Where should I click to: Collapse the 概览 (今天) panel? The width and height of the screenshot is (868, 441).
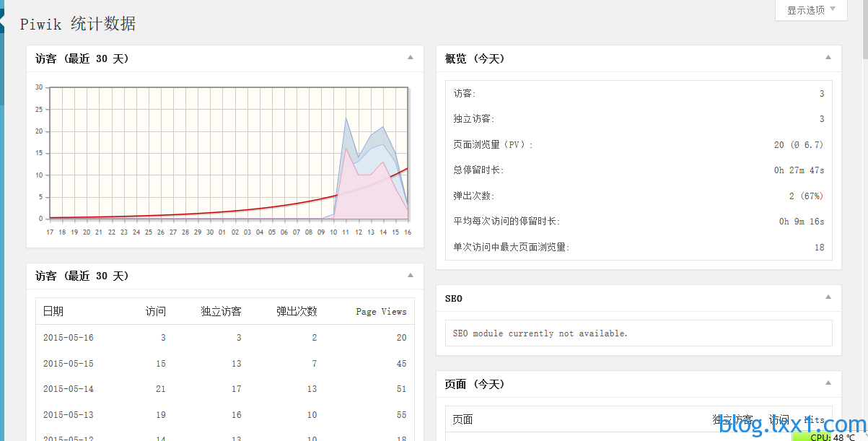coord(828,58)
